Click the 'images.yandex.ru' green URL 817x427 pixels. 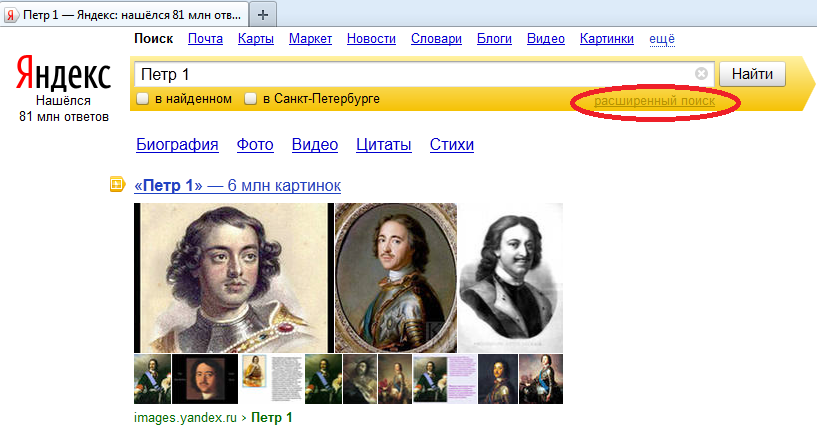[185, 418]
